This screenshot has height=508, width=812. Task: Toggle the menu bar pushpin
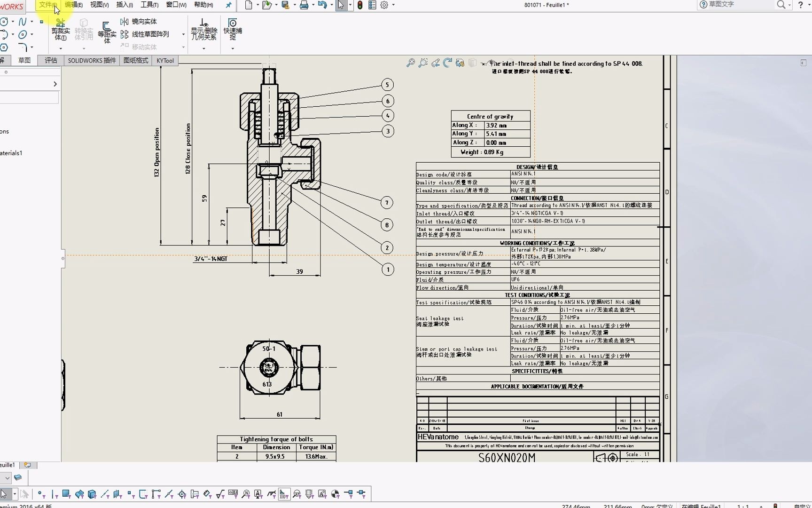228,5
